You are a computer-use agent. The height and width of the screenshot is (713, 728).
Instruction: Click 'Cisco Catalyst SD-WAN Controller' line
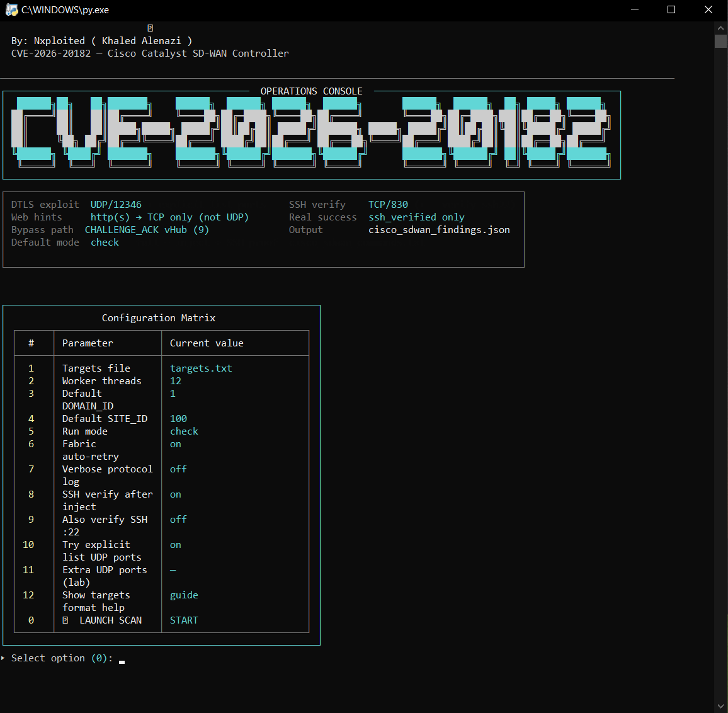point(198,54)
